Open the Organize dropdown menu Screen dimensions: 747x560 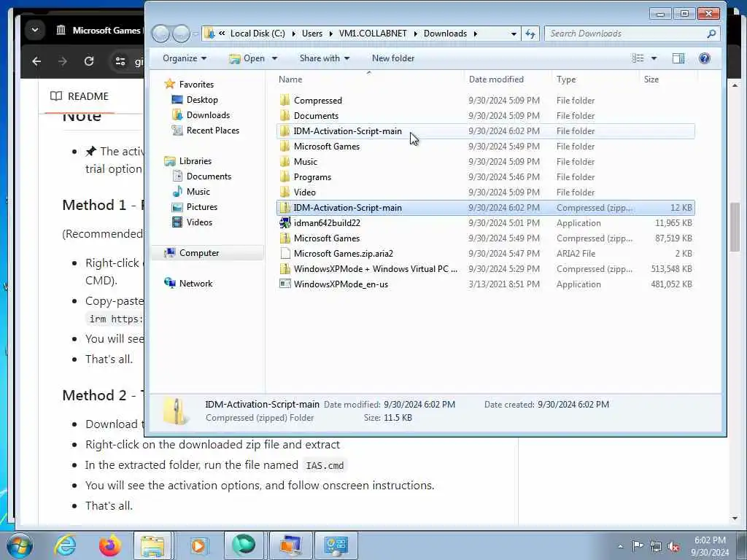pyautogui.click(x=185, y=58)
